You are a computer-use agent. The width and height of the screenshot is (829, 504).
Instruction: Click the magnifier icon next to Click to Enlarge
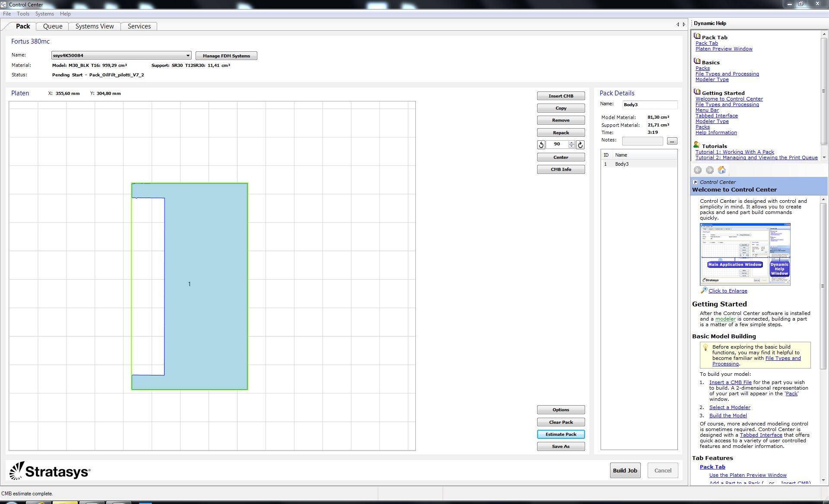pos(704,290)
